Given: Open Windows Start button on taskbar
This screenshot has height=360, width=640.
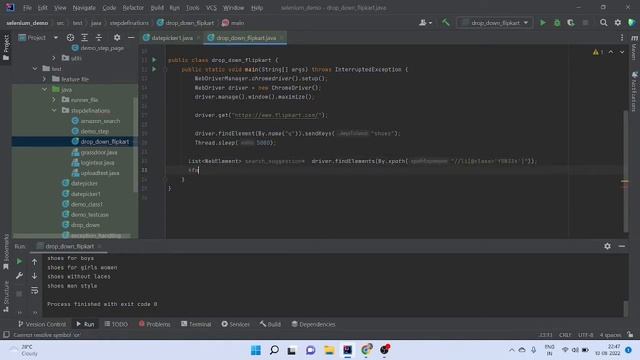Looking at the screenshot, I should (256, 350).
